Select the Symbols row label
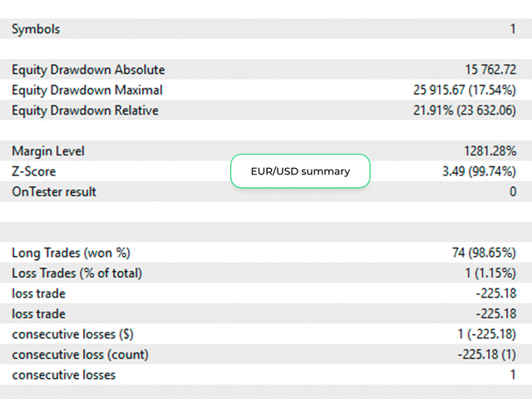 tap(36, 29)
